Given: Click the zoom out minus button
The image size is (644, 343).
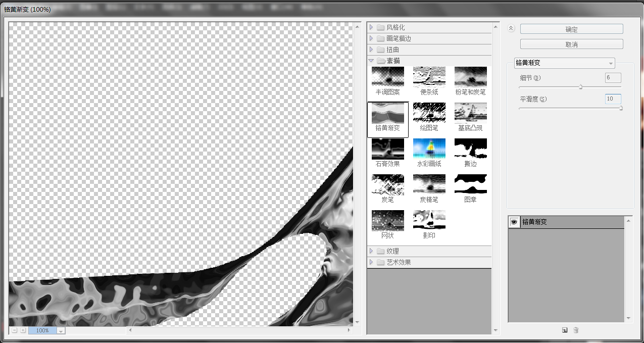Looking at the screenshot, I should tap(15, 330).
